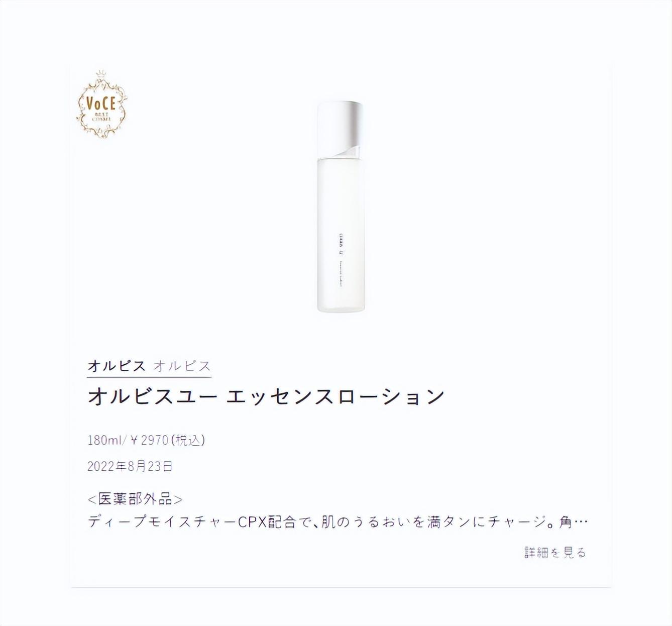672x626 pixels.
Task: Open the black オルビス brand link
Action: [117, 366]
